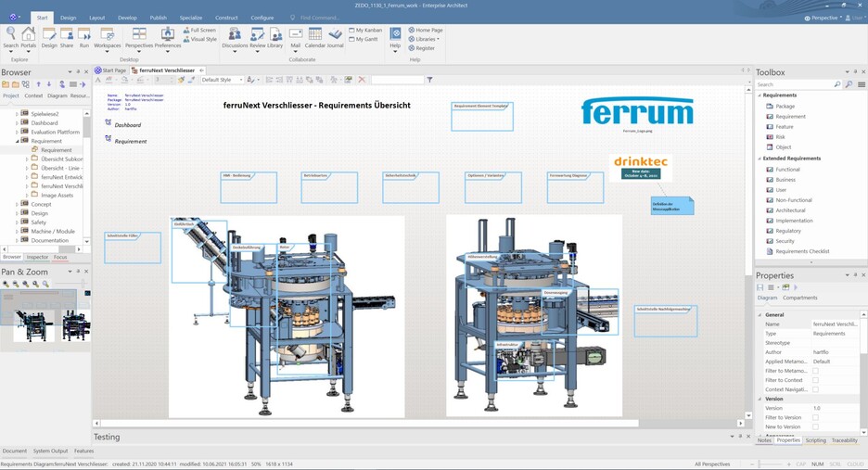Image resolution: width=868 pixels, height=470 pixels.
Task: Select the Functional requirement toolbox item
Action: [787, 170]
